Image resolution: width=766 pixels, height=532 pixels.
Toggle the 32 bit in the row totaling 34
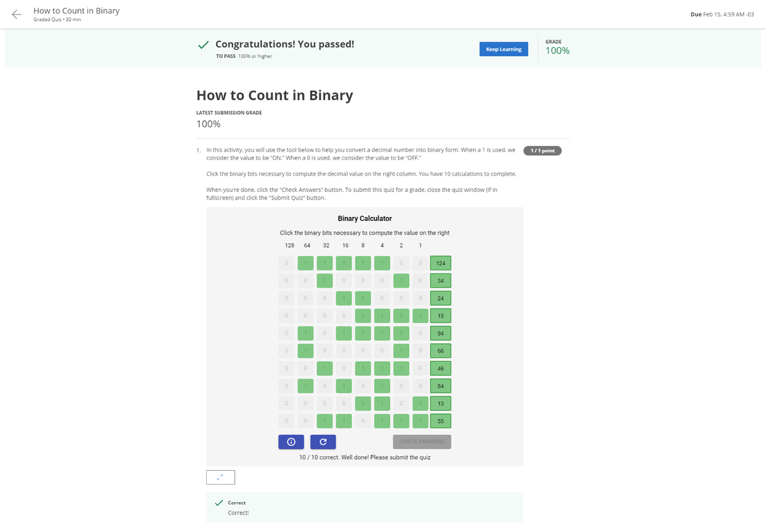point(324,281)
